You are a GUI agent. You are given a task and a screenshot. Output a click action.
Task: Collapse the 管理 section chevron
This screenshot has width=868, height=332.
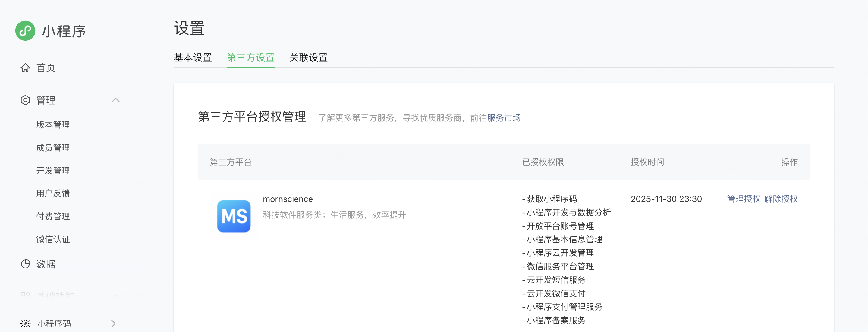click(115, 100)
